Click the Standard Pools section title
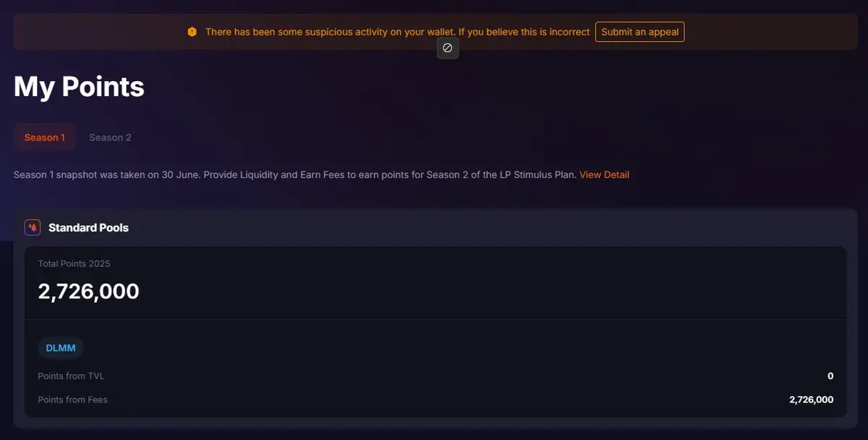This screenshot has width=868, height=440. pos(88,227)
